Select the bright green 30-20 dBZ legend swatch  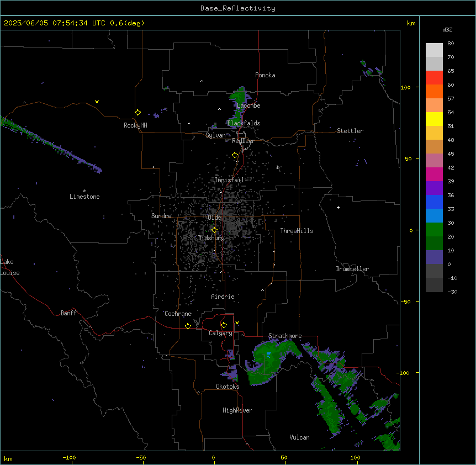pos(434,230)
